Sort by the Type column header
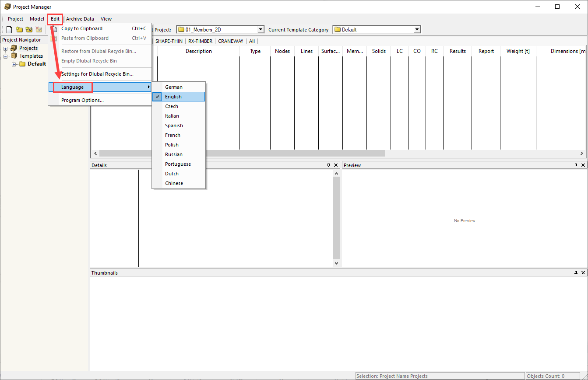This screenshot has height=380, width=588. (x=255, y=51)
